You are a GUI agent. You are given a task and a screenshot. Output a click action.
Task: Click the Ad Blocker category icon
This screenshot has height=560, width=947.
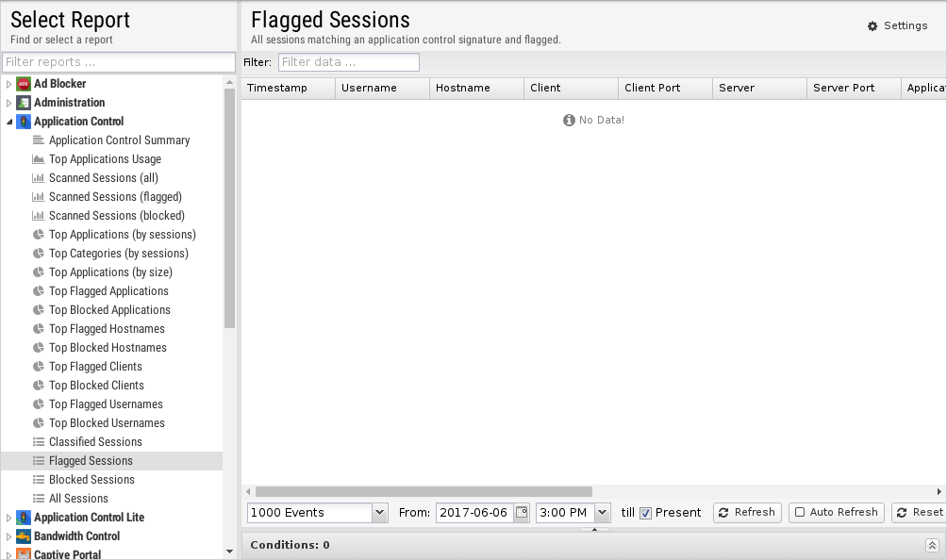point(24,84)
